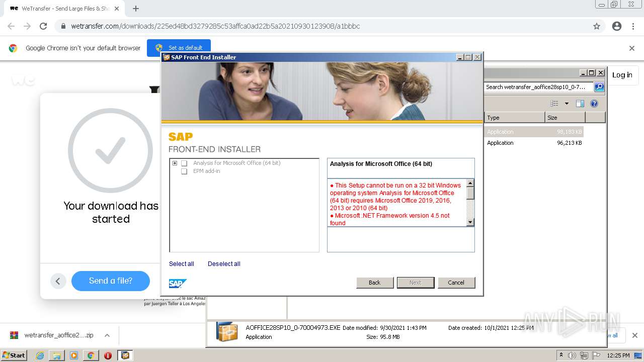The image size is (644, 362).
Task: Click the Action Center flag icon
Action: tap(596, 355)
